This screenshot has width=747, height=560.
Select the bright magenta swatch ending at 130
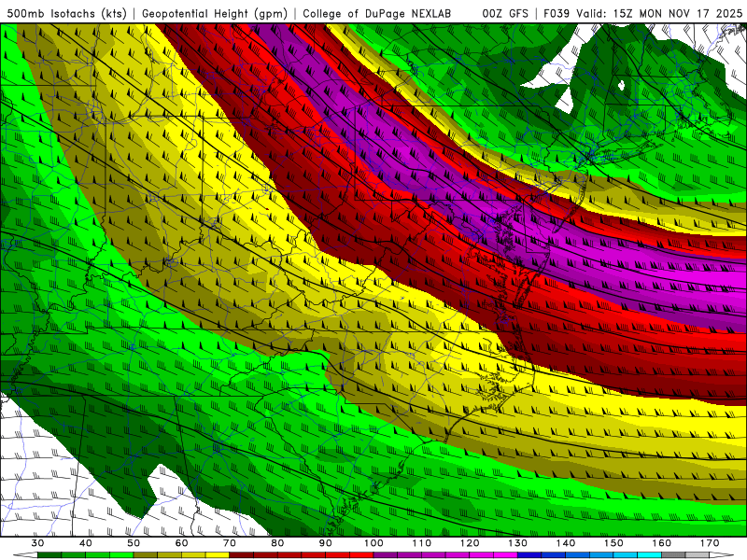505,555
